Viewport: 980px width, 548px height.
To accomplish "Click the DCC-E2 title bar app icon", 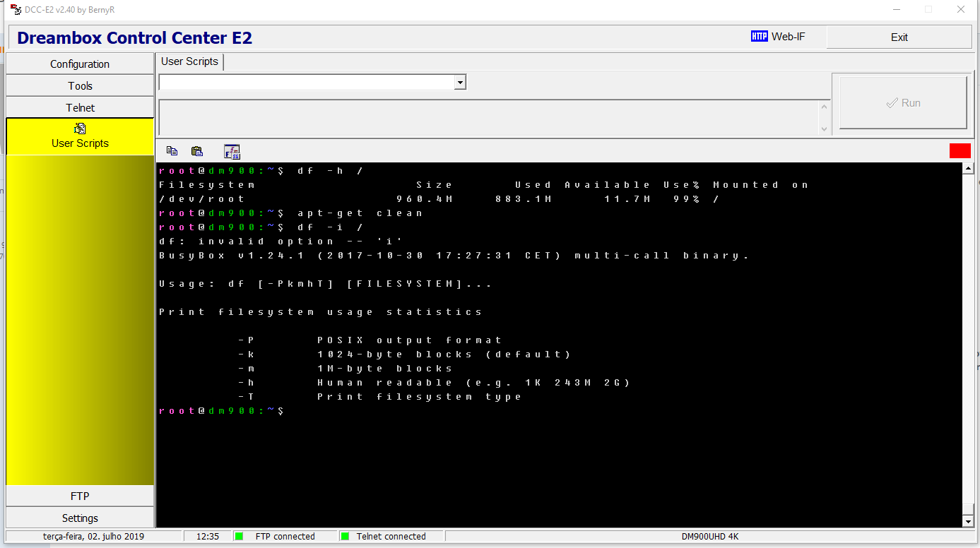I will (x=15, y=10).
